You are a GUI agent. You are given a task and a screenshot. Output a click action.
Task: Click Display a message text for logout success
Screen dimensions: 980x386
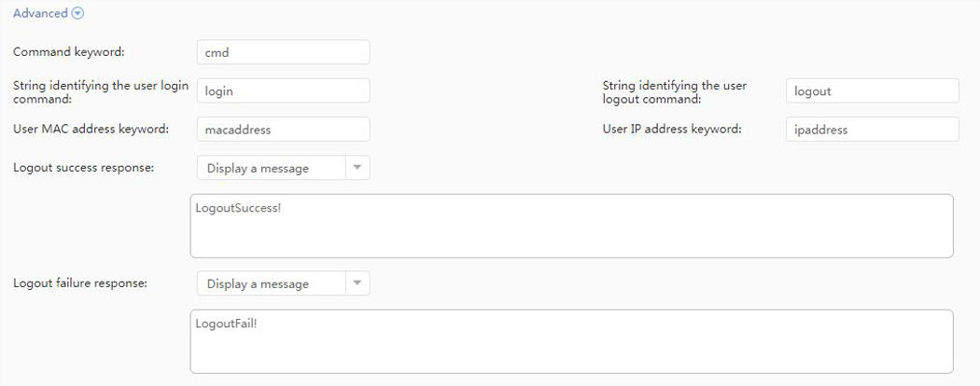[258, 169]
